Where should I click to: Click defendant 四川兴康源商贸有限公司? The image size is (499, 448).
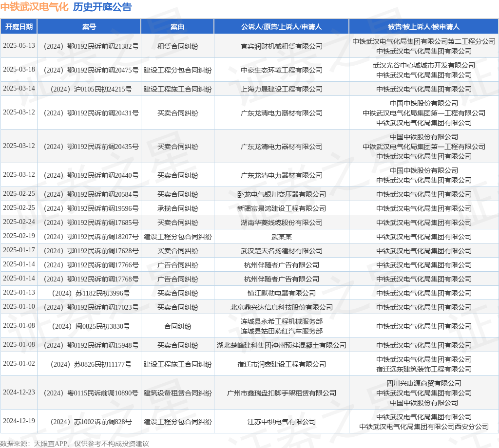click(424, 384)
